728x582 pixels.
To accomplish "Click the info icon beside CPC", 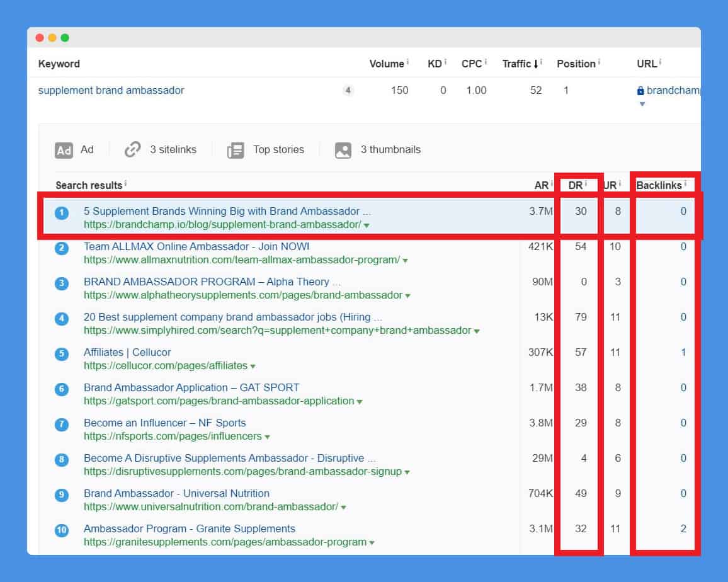I will click(485, 61).
